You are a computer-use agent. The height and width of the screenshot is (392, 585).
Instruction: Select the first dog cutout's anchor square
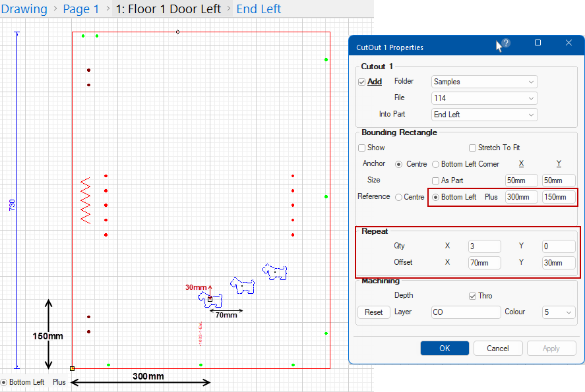click(210, 299)
